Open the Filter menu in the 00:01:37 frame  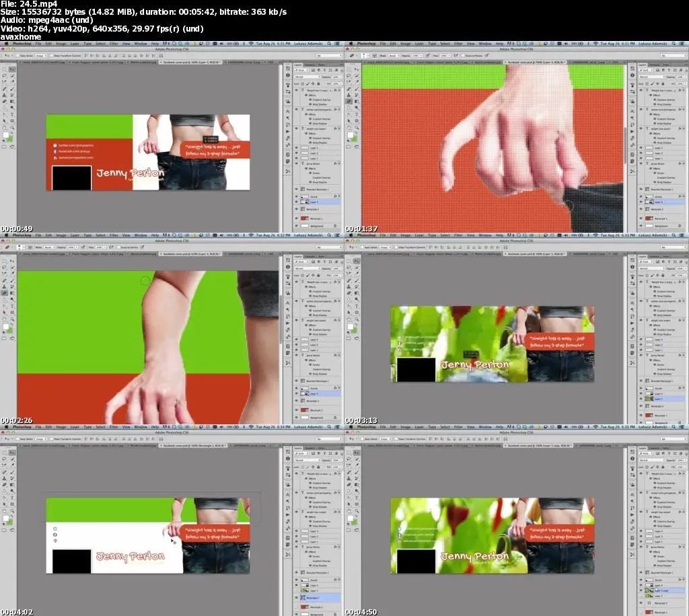(458, 44)
